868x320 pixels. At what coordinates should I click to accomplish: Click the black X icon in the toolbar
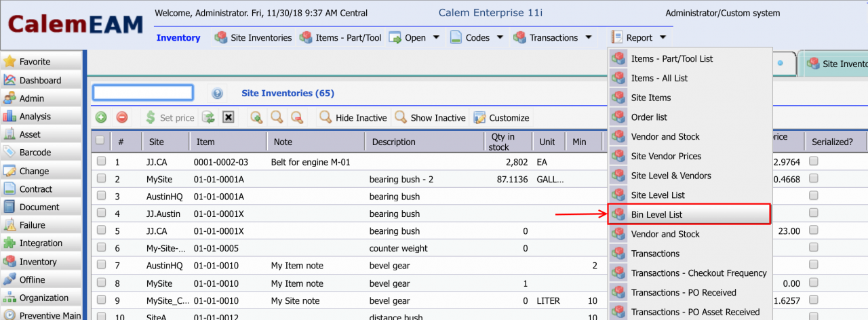pyautogui.click(x=229, y=117)
